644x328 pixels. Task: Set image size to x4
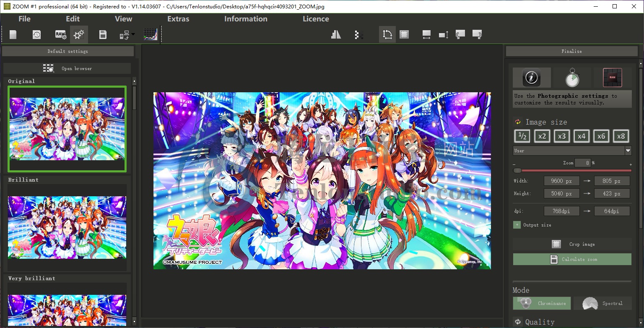coord(582,136)
